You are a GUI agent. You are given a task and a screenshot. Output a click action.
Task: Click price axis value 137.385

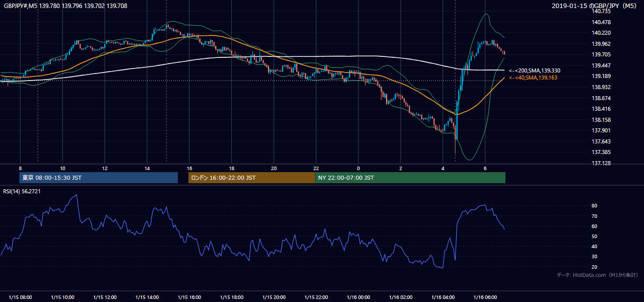(x=602, y=152)
